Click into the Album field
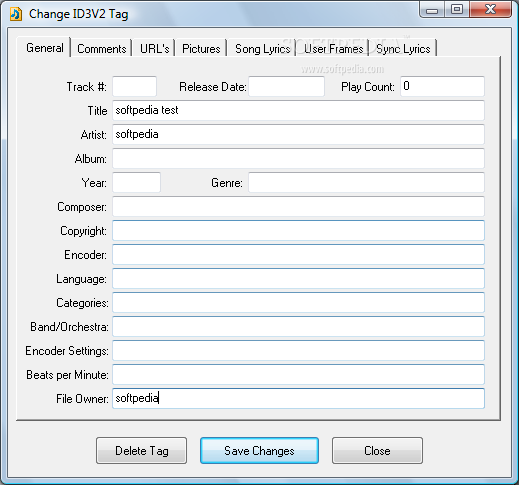This screenshot has height=485, width=519. click(298, 158)
